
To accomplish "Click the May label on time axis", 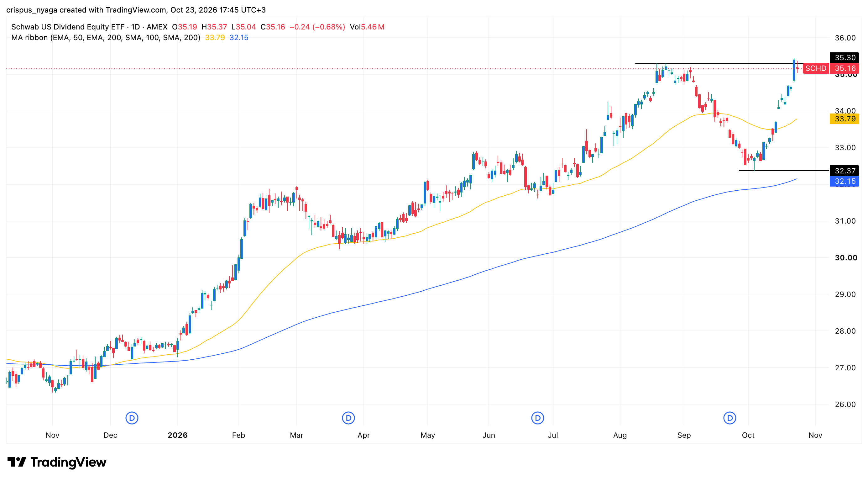I will (428, 435).
